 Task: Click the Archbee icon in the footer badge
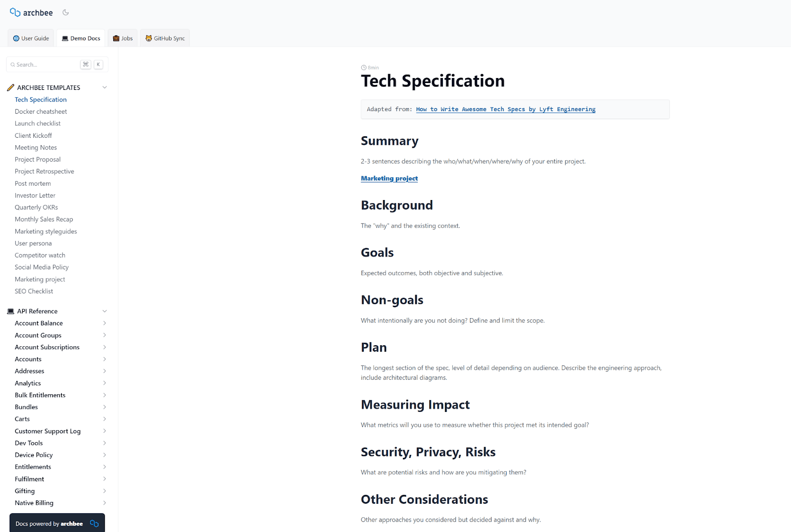click(x=94, y=524)
